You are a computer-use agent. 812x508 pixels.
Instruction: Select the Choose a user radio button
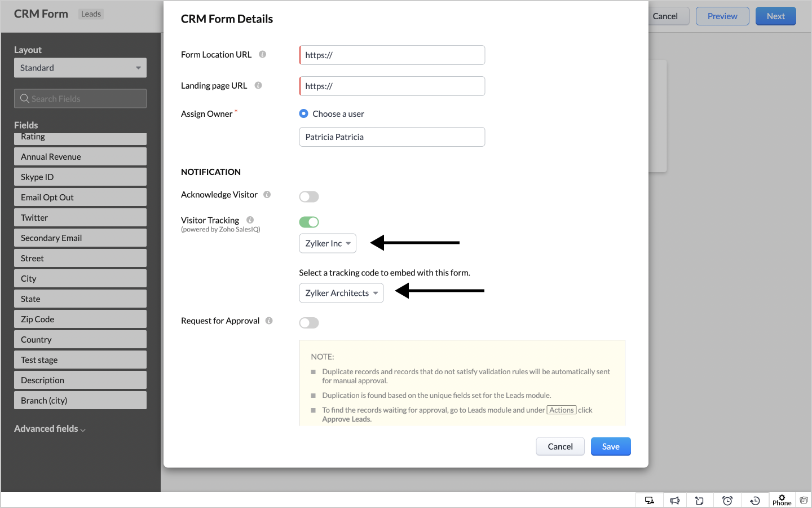[304, 113]
